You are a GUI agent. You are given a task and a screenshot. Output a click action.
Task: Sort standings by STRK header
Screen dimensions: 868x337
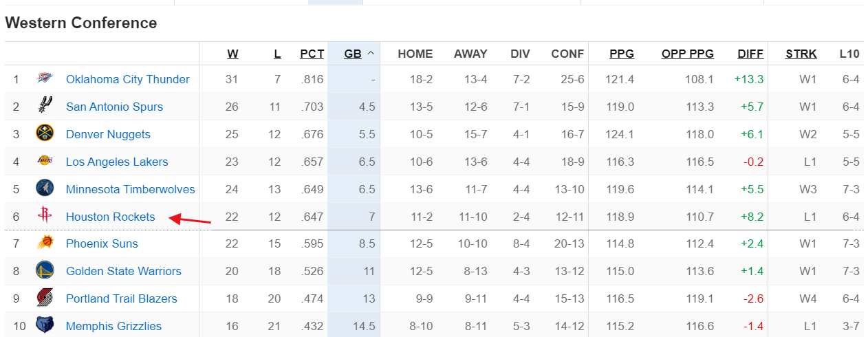click(801, 54)
